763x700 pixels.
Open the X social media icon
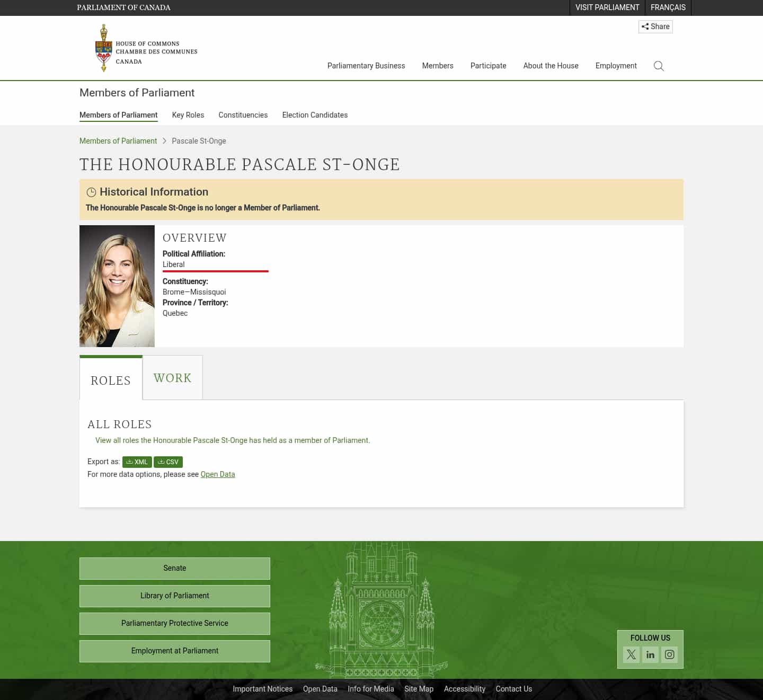[x=631, y=654]
